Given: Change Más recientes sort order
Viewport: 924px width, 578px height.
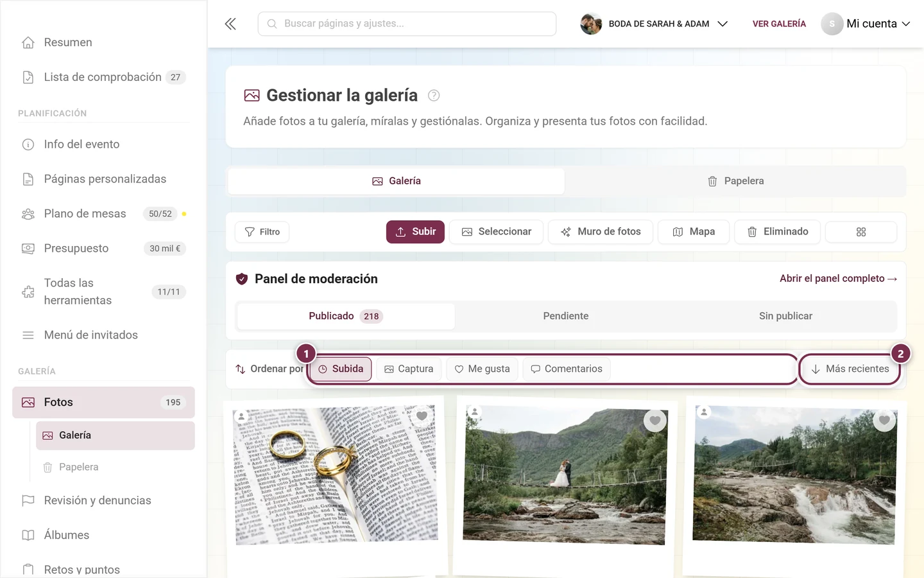Looking at the screenshot, I should [850, 369].
